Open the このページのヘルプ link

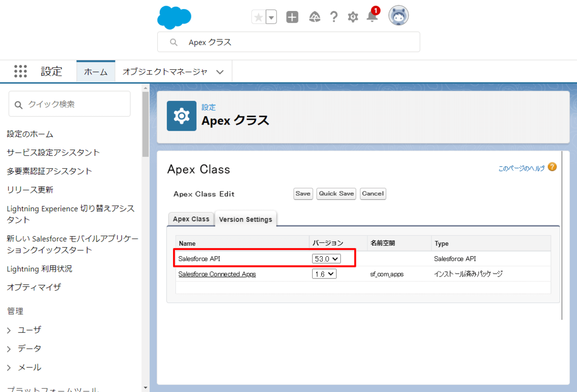(x=522, y=168)
